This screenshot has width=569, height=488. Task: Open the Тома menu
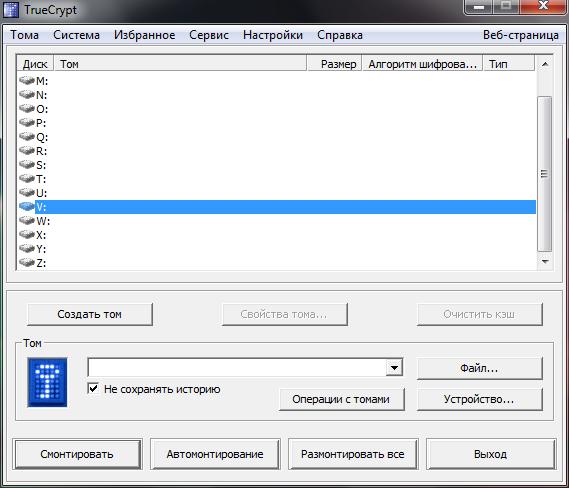point(24,35)
